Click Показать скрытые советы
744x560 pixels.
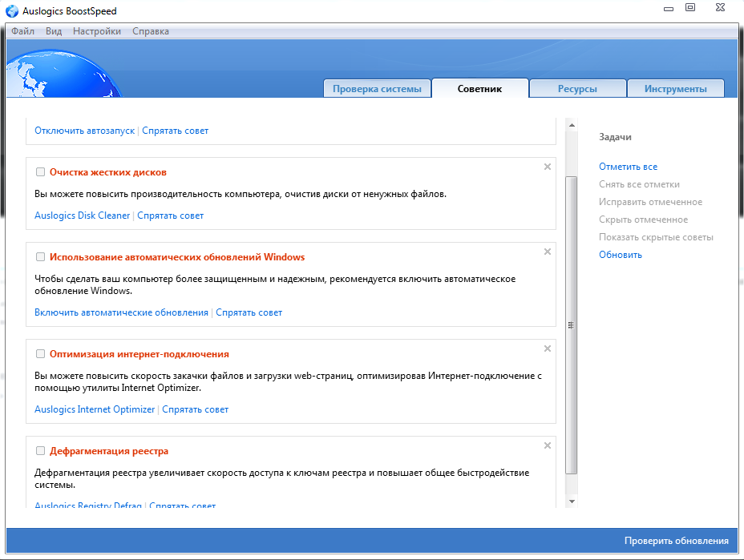657,237
